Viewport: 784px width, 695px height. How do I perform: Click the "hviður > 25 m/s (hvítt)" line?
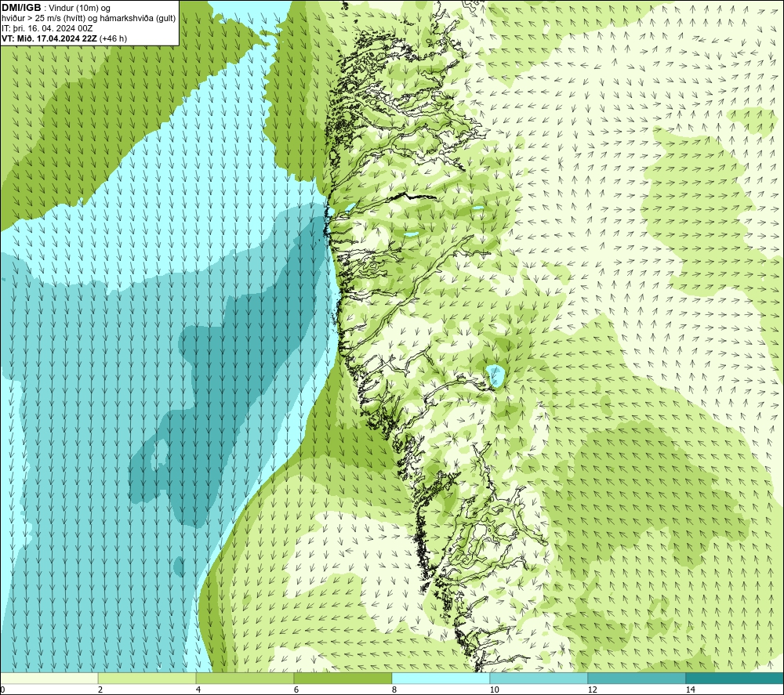pyautogui.click(x=43, y=19)
